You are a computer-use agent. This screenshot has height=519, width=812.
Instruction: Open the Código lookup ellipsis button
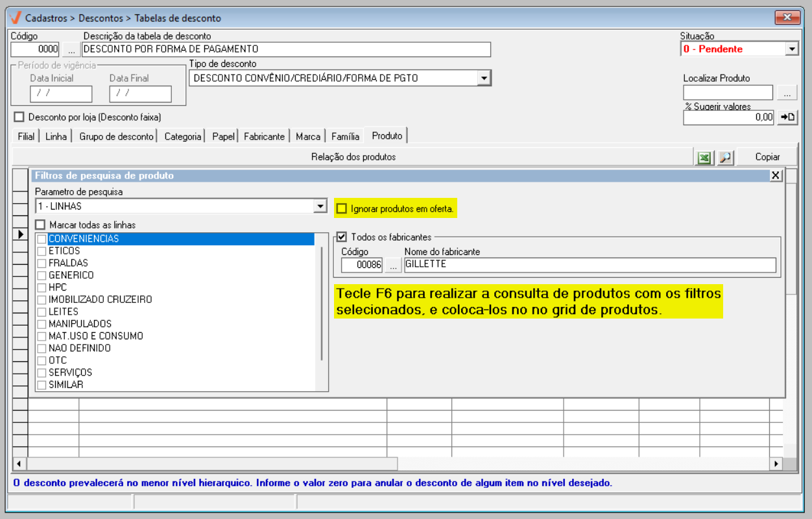(71, 49)
